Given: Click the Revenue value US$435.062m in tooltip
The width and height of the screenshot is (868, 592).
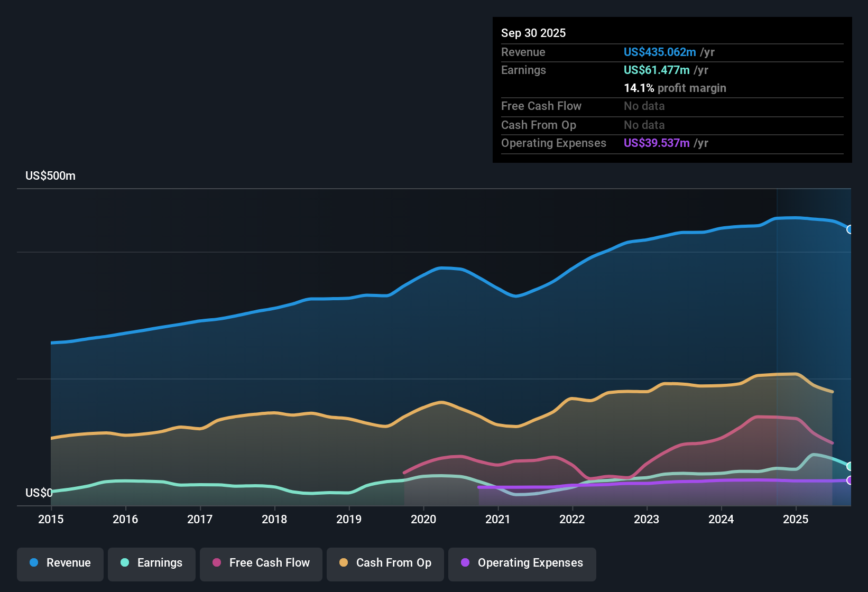Looking at the screenshot, I should coord(660,52).
